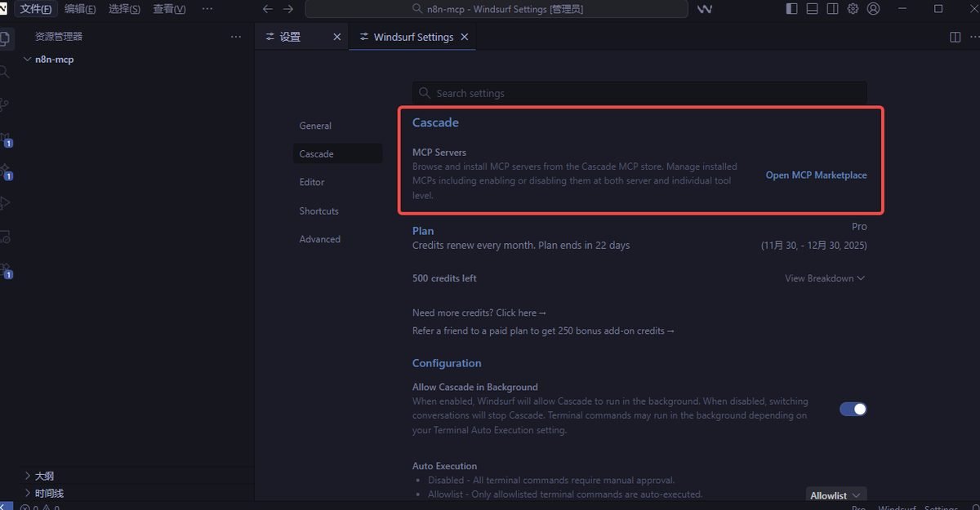Viewport: 980px width, 510px height.
Task: Show more menu bar items ellipsis
Action: (x=207, y=9)
